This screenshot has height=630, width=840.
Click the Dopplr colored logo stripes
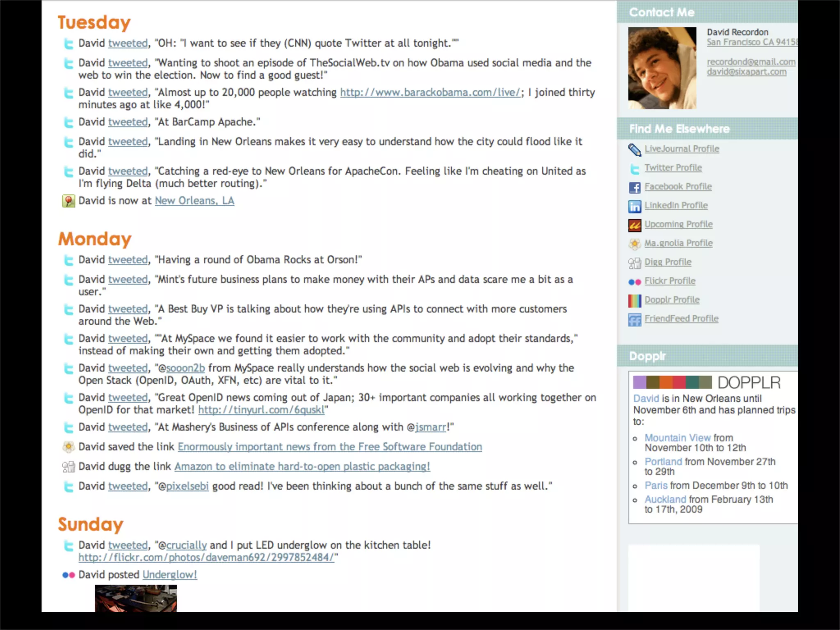tap(672, 382)
